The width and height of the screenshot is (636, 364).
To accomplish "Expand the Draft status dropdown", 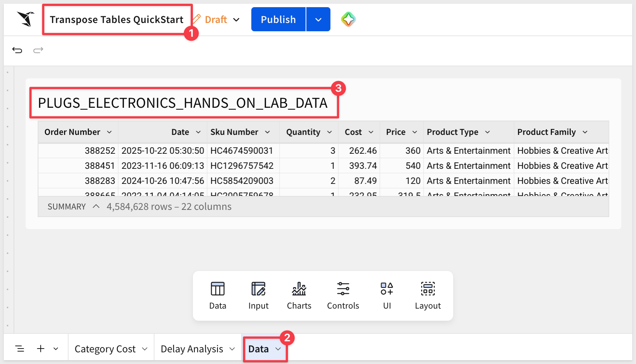I will [x=236, y=20].
